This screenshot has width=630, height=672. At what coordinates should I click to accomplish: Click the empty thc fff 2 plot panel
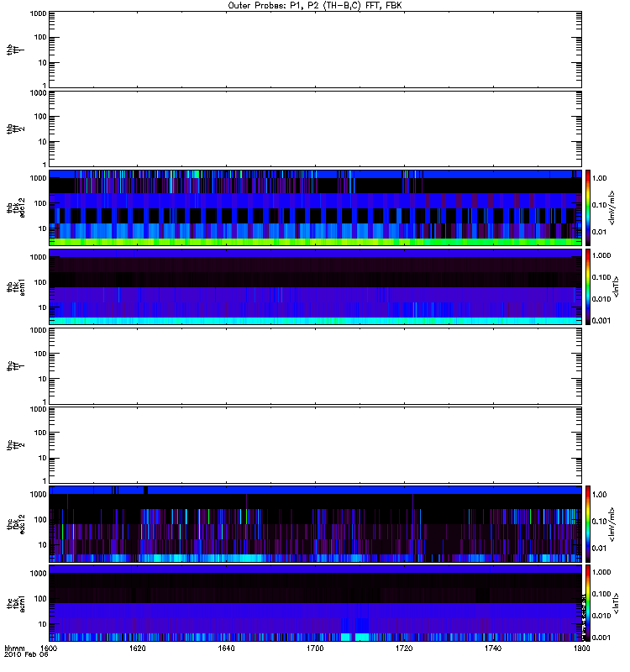click(315, 445)
